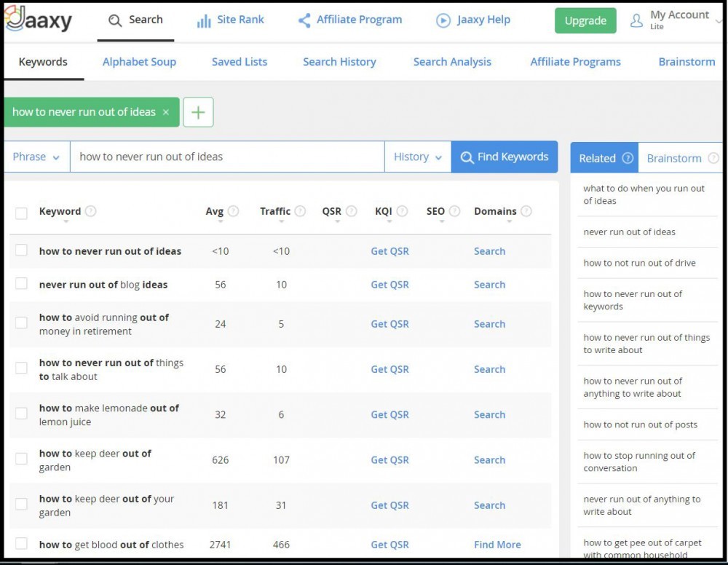Viewport: 728px width, 565px height.
Task: Open the Search Analysis tab
Action: click(x=452, y=62)
